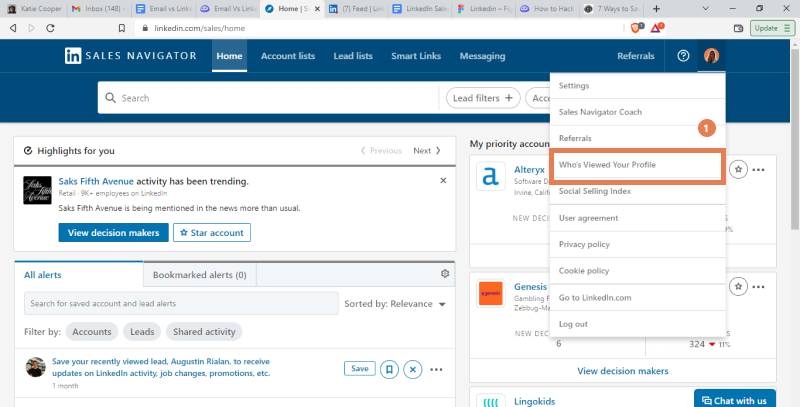The width and height of the screenshot is (800, 407).
Task: Open Genesis account more options dots
Action: click(x=759, y=287)
